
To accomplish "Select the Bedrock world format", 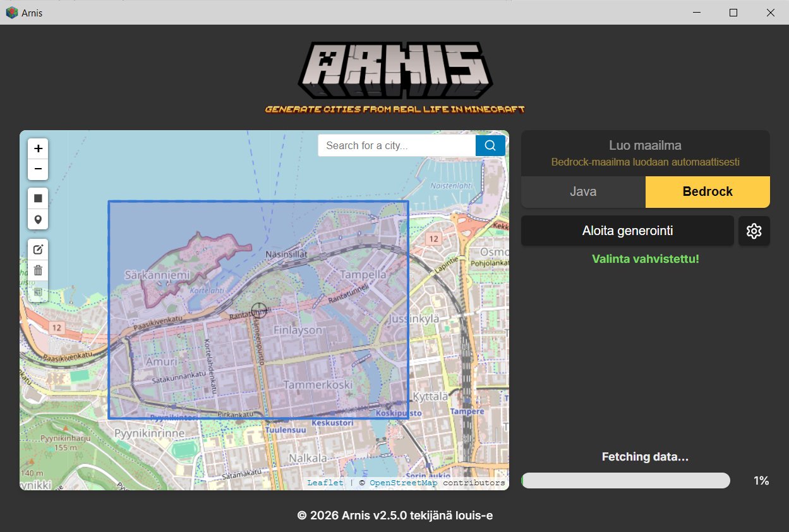I will pyautogui.click(x=707, y=192).
